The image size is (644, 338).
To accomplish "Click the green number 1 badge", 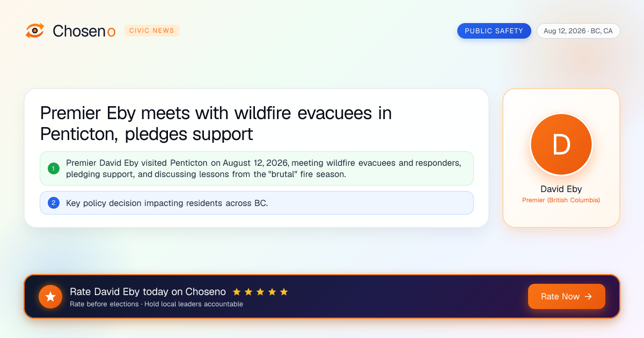I will 54,168.
